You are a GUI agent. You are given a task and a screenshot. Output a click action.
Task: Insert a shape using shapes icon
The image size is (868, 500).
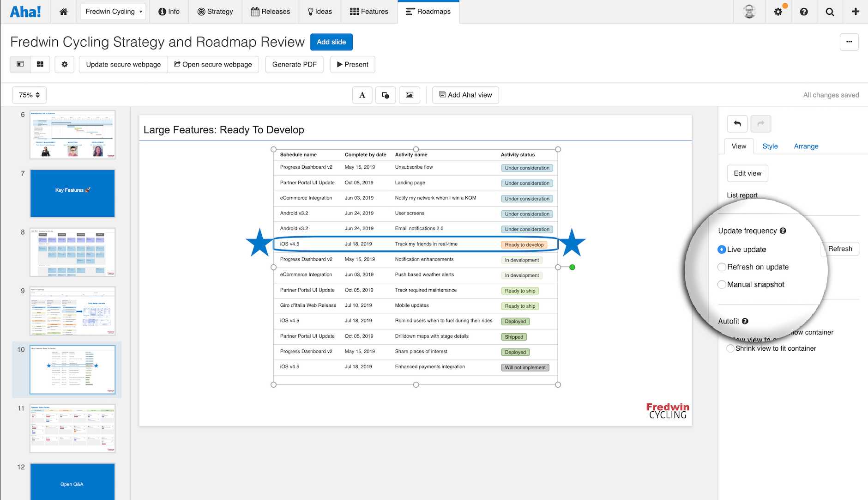pyautogui.click(x=386, y=95)
